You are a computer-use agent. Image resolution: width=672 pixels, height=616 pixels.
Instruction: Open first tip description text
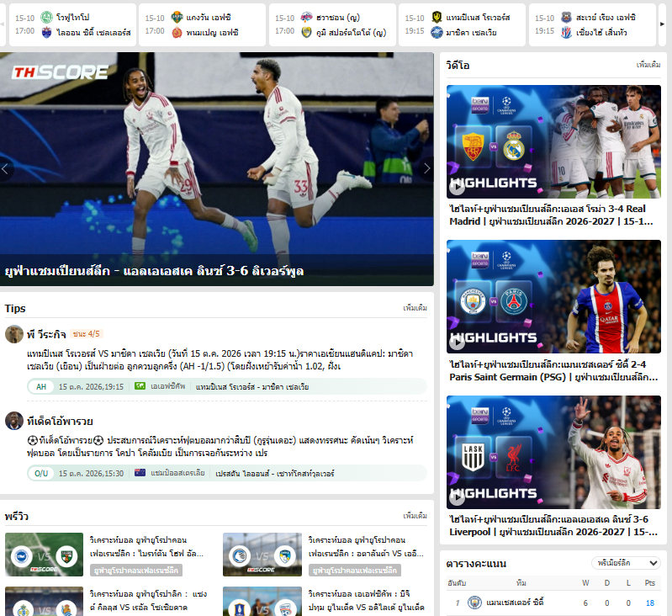click(220, 359)
